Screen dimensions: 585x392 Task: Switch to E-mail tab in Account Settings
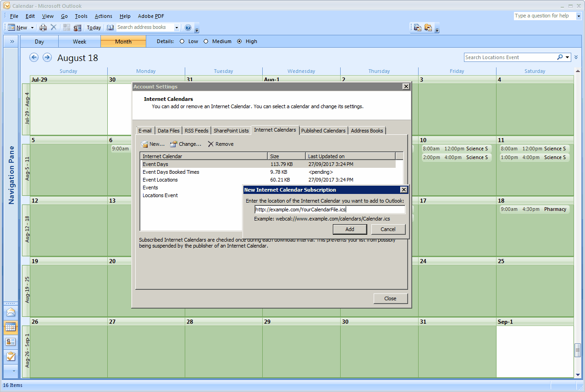coord(145,131)
